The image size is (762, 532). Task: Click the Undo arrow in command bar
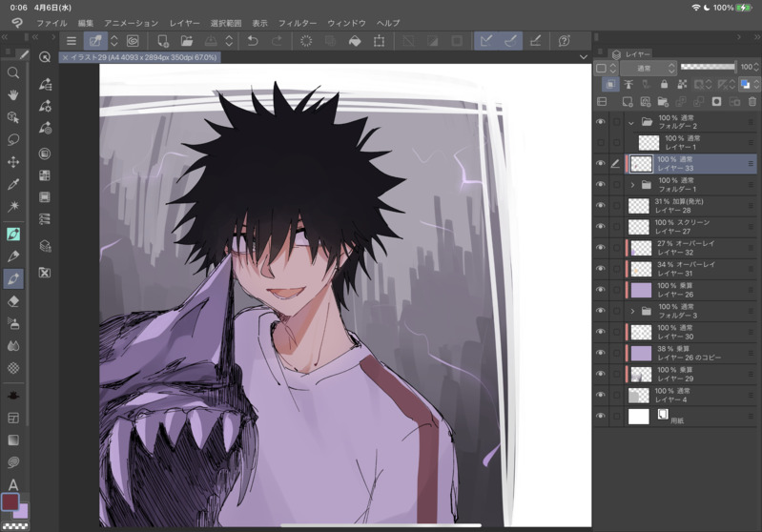(x=252, y=41)
